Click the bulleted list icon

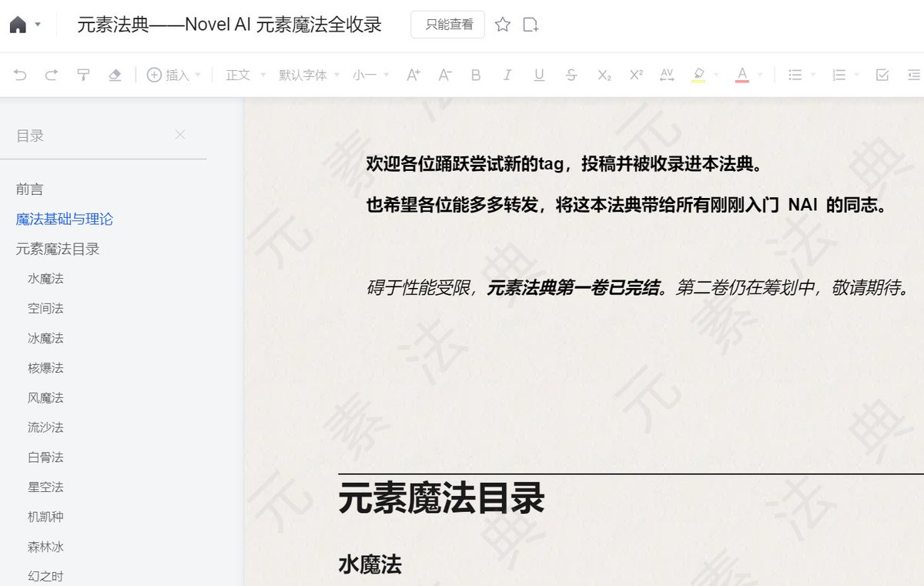click(795, 75)
